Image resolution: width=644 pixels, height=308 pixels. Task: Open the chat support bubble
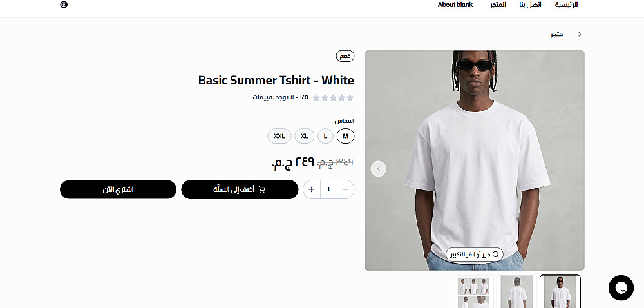tap(621, 287)
